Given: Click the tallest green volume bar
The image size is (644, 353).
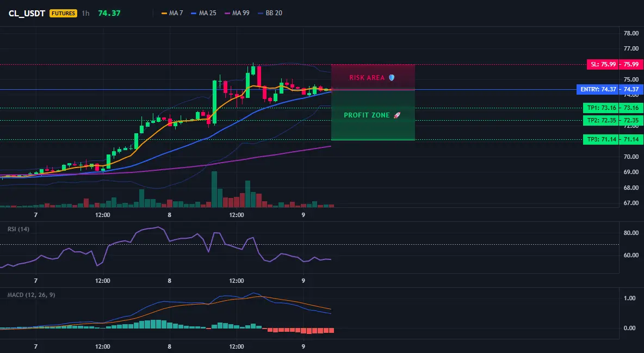Looking at the screenshot, I should tap(214, 189).
